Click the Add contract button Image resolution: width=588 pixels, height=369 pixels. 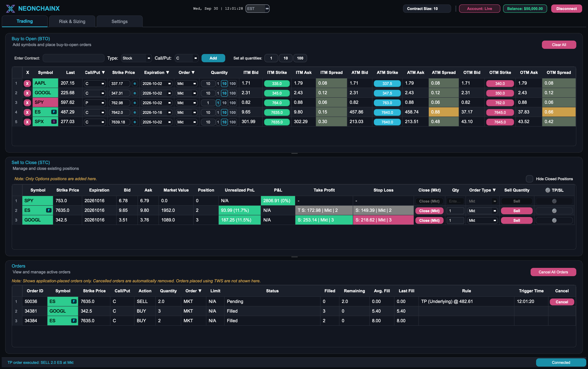pos(213,58)
